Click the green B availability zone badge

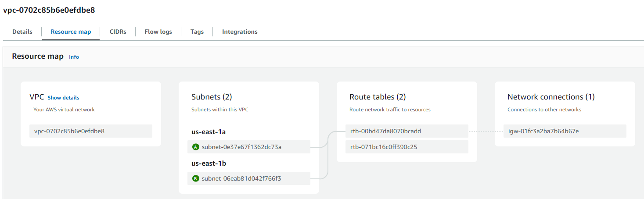[196, 178]
